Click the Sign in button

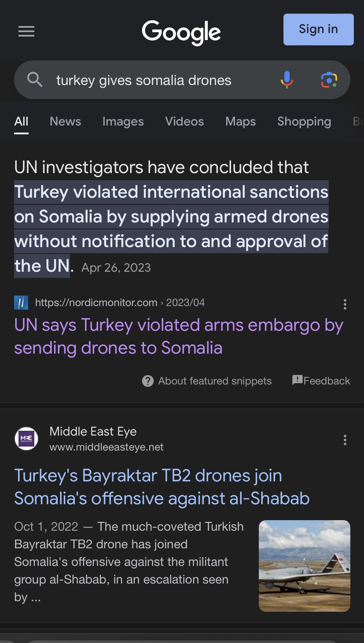coord(318,30)
